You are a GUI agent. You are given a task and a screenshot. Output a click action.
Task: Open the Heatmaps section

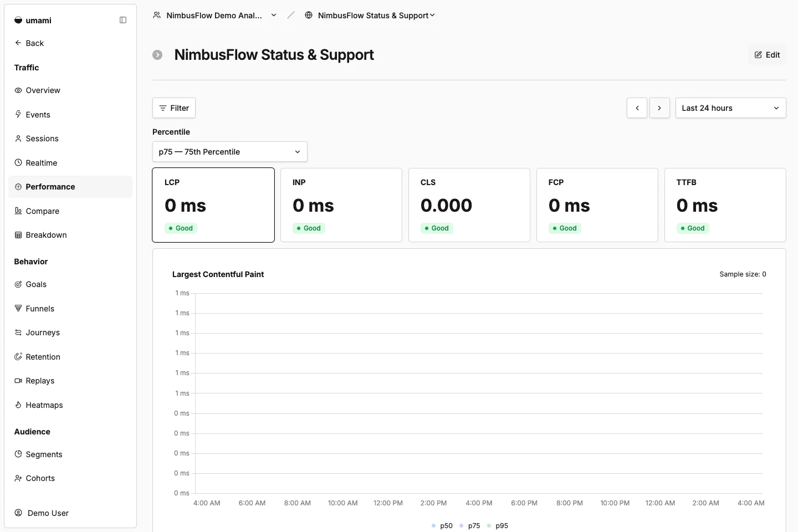pos(70,405)
